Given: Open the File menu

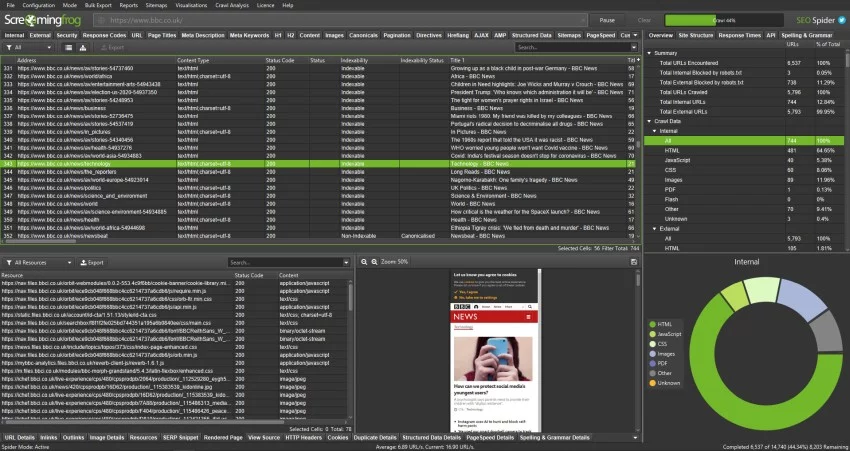Looking at the screenshot, I should (10, 5).
